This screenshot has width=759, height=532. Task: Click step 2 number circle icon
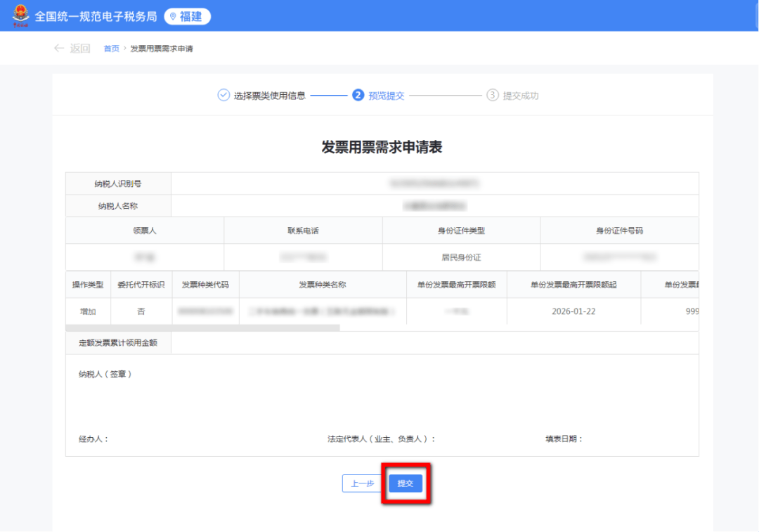pos(358,95)
